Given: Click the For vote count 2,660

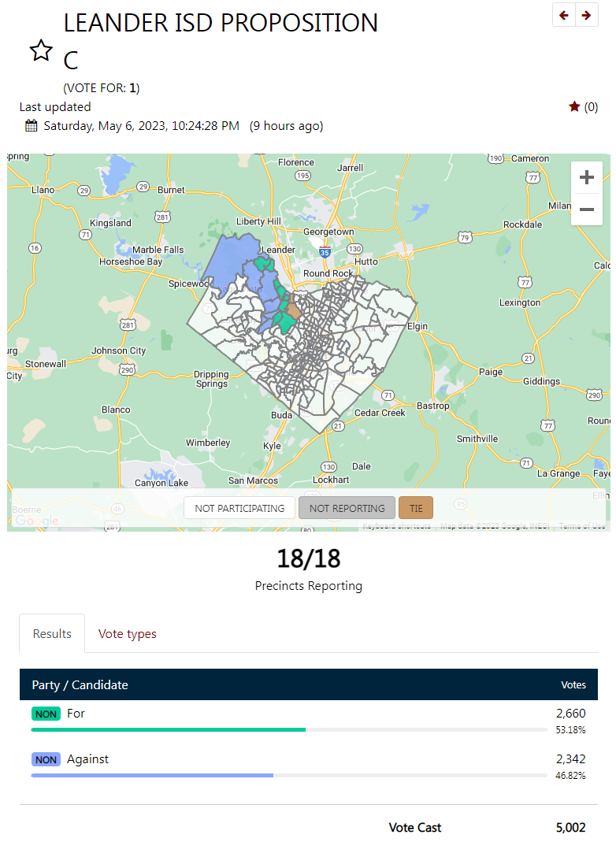Looking at the screenshot, I should pos(570,713).
